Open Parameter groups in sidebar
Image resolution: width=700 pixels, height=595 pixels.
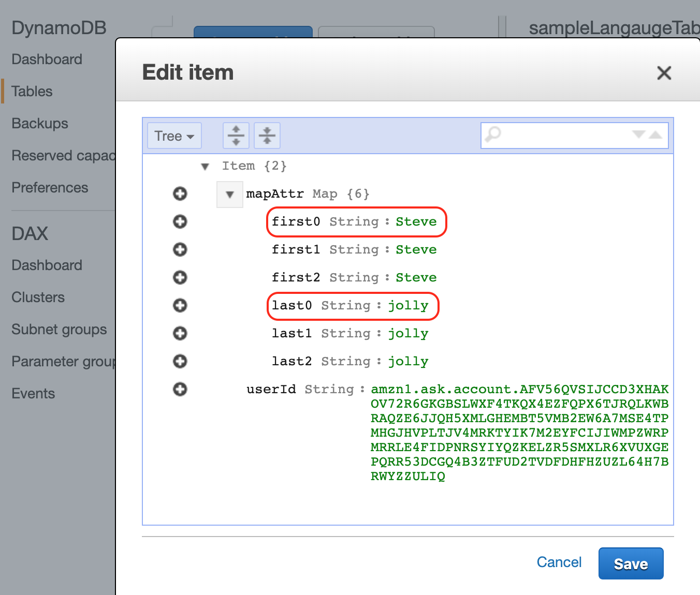pyautogui.click(x=63, y=362)
